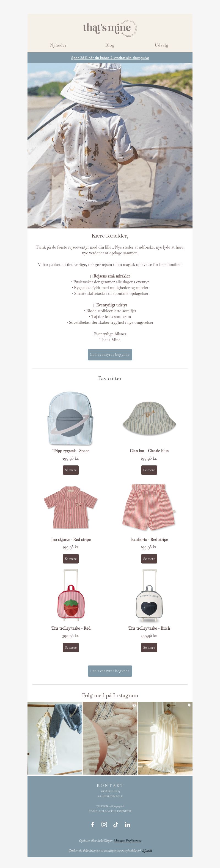Click the Manage Preferences link

[128, 840]
